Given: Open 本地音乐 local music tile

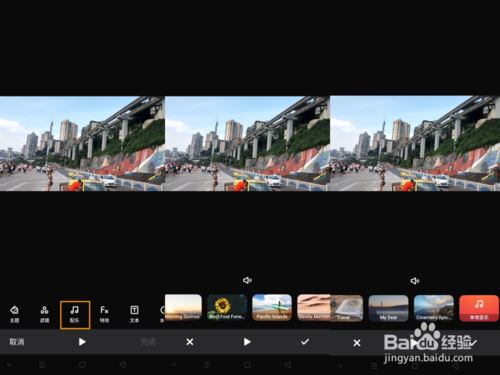Looking at the screenshot, I should 479,308.
